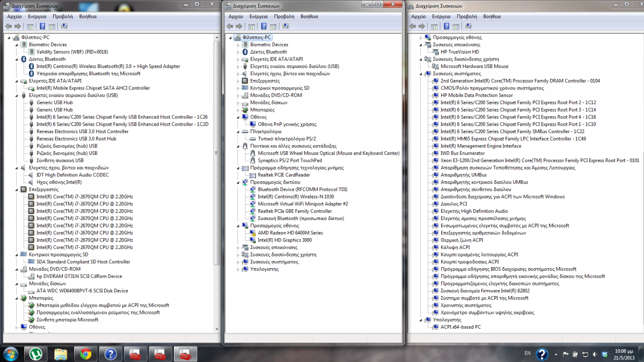The image size is (644, 362).
Task: Select 'Intel(R) Centrino(R) Wireless-N 1030'
Action: click(296, 197)
